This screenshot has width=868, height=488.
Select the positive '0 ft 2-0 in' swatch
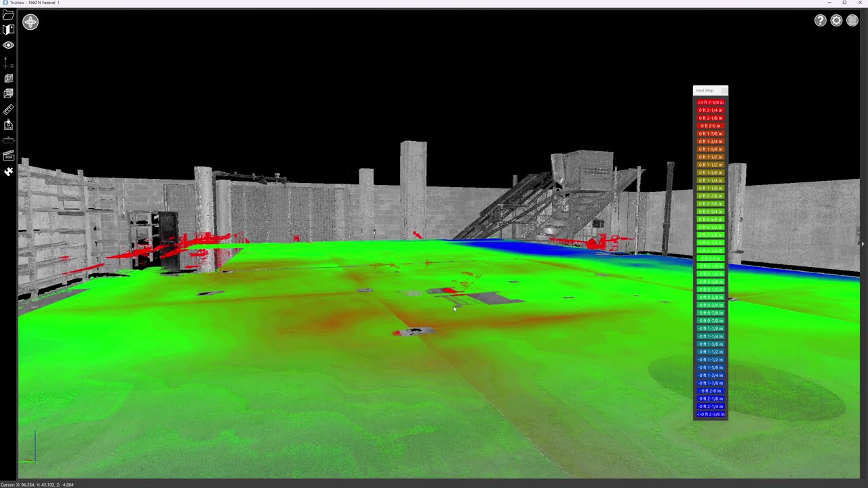point(711,125)
